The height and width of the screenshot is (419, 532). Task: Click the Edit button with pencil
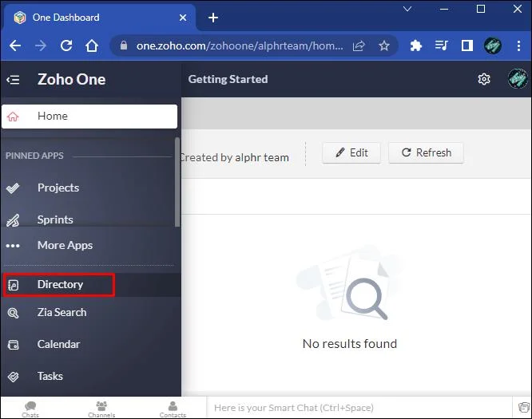[x=351, y=153]
